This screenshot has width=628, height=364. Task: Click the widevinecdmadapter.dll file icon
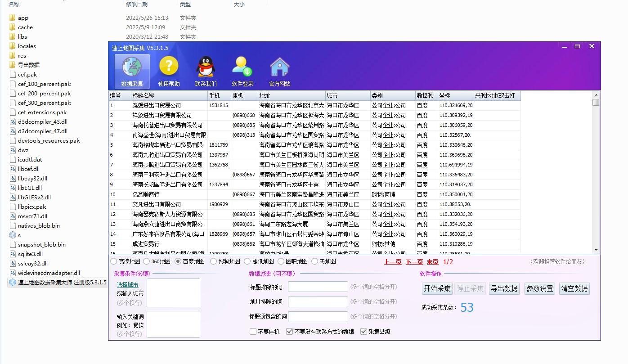coord(12,273)
